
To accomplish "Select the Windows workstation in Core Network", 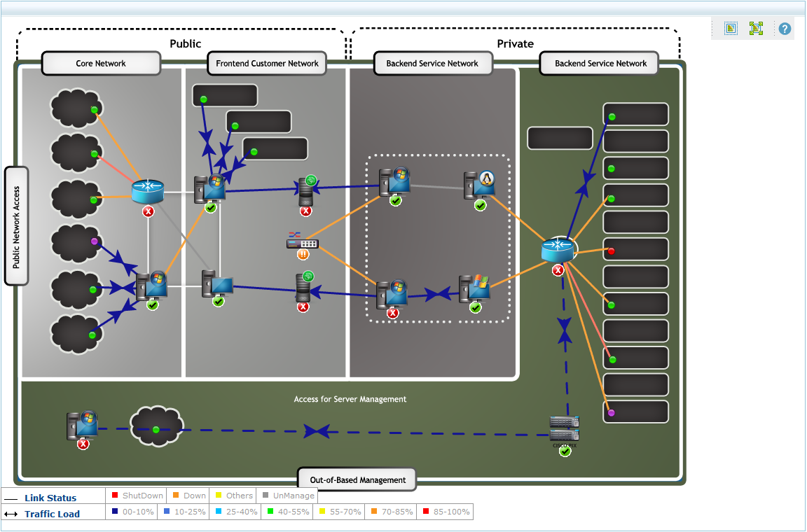I will pyautogui.click(x=152, y=286).
